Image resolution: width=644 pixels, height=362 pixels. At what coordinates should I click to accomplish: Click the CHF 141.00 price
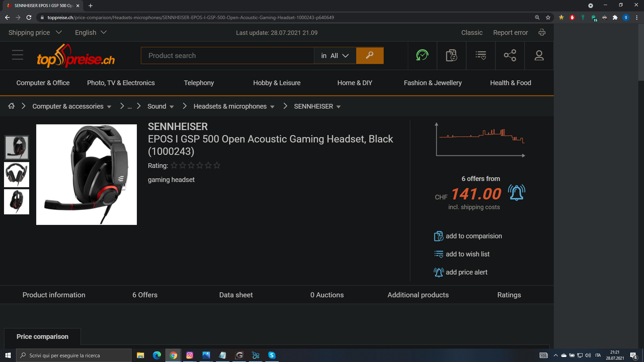(468, 194)
